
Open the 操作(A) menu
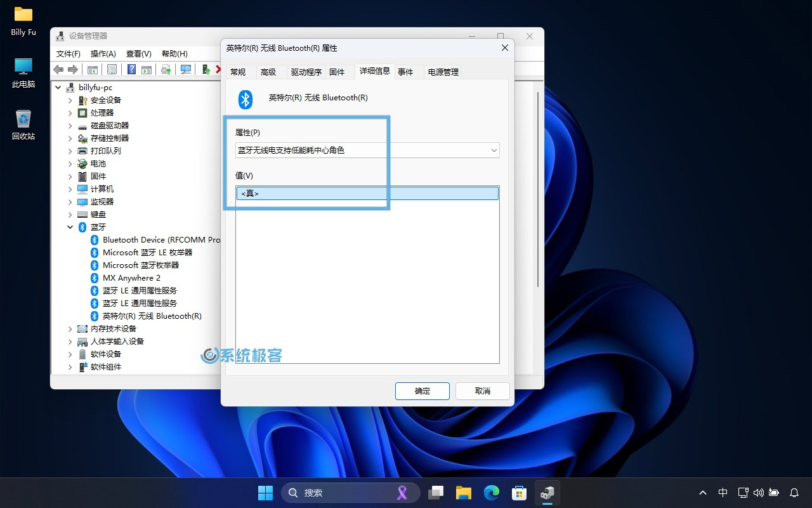103,54
